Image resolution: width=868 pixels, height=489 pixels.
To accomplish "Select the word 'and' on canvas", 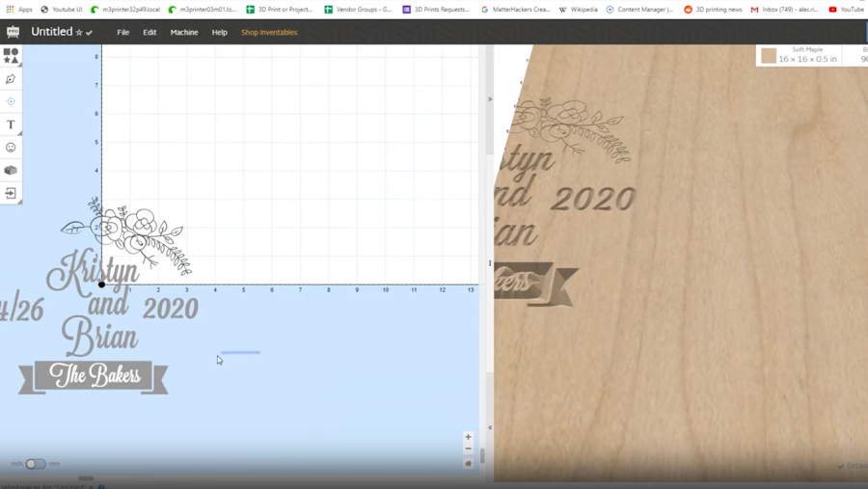I will [x=108, y=304].
